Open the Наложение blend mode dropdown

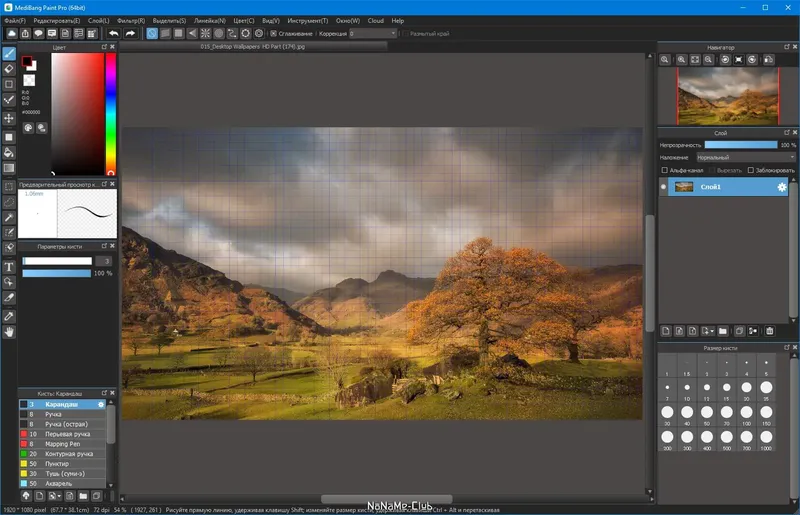click(746, 158)
